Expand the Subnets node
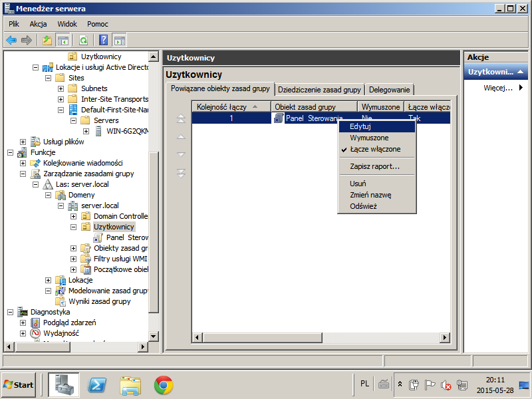 (x=61, y=88)
